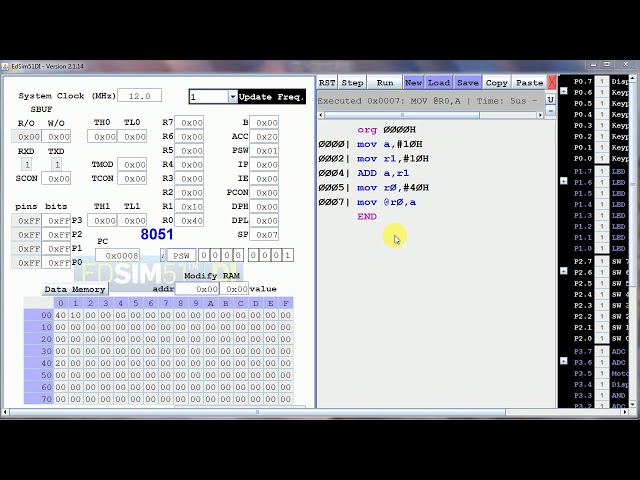Screen dimensions: 640x480
Task: Click the memory column header F
Action: coord(286,303)
